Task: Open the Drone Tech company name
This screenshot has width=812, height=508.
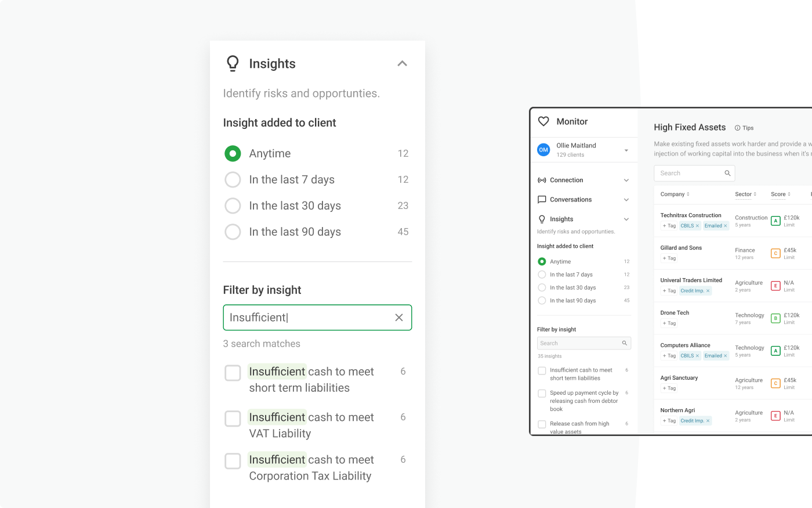Action: (x=675, y=313)
